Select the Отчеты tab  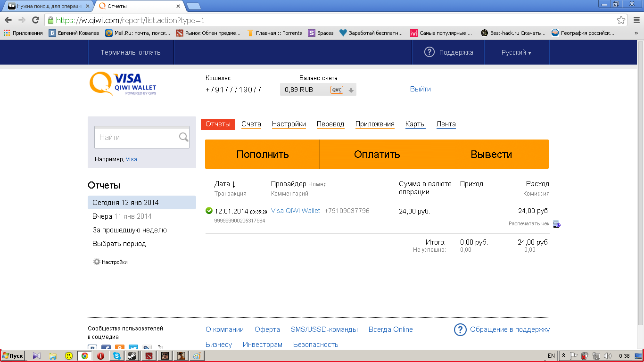click(x=218, y=124)
